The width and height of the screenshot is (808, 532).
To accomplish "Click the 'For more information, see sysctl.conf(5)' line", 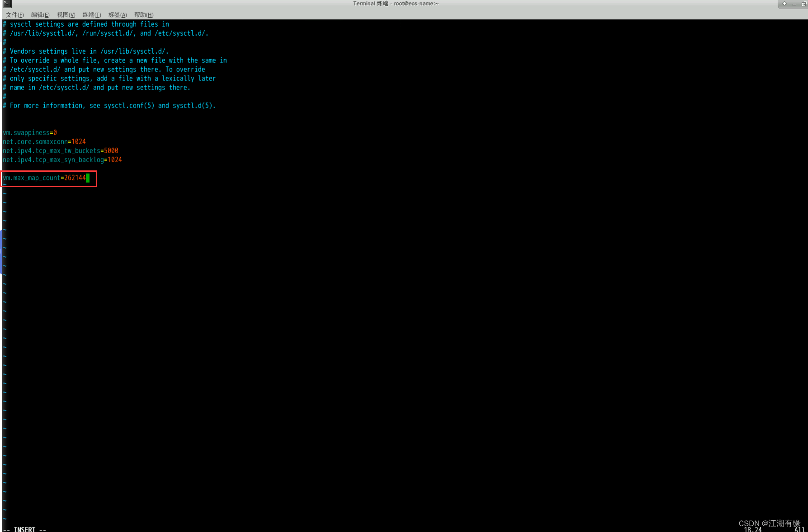I will pos(109,106).
